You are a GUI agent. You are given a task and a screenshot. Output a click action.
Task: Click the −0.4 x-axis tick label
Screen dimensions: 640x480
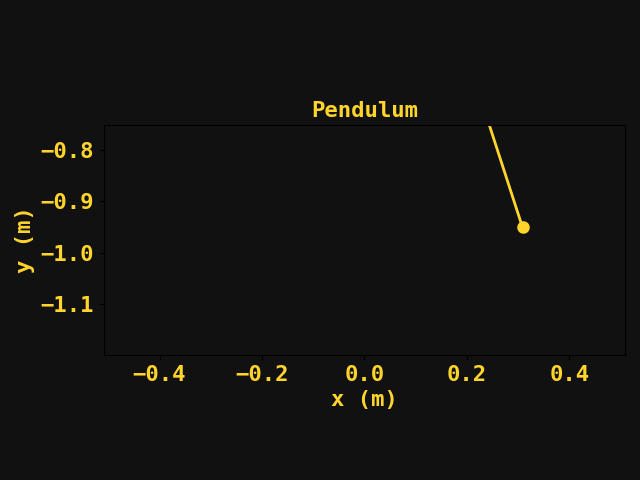click(159, 374)
